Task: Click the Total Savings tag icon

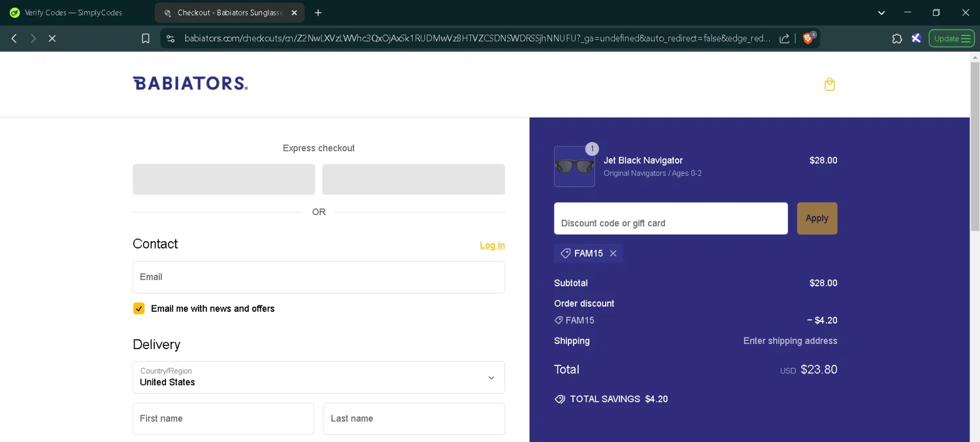Action: click(x=560, y=399)
